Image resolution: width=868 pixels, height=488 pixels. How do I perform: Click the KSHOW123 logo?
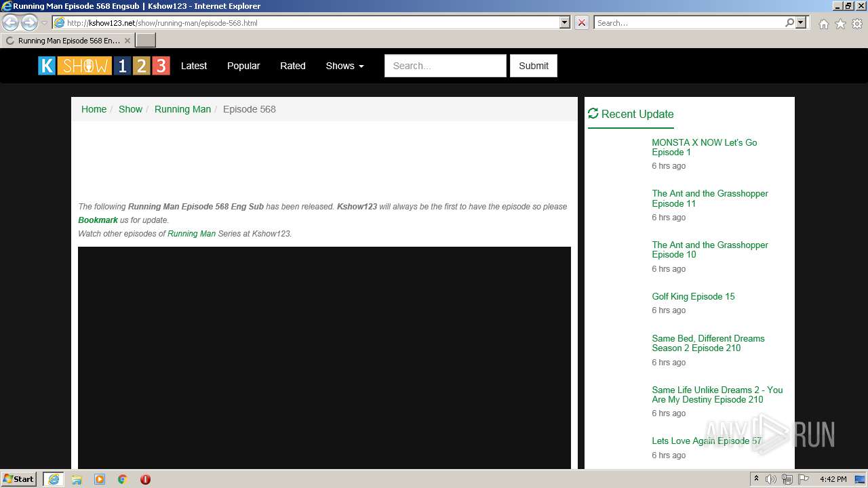tap(104, 66)
